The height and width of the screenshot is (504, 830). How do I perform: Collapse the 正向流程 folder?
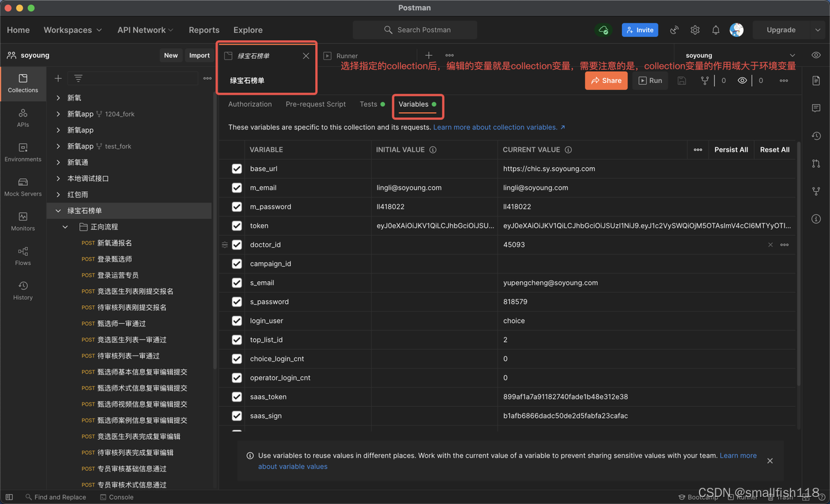coord(65,227)
